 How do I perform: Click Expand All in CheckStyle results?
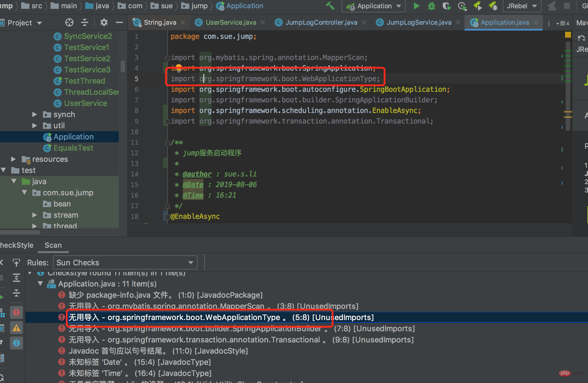(16, 278)
